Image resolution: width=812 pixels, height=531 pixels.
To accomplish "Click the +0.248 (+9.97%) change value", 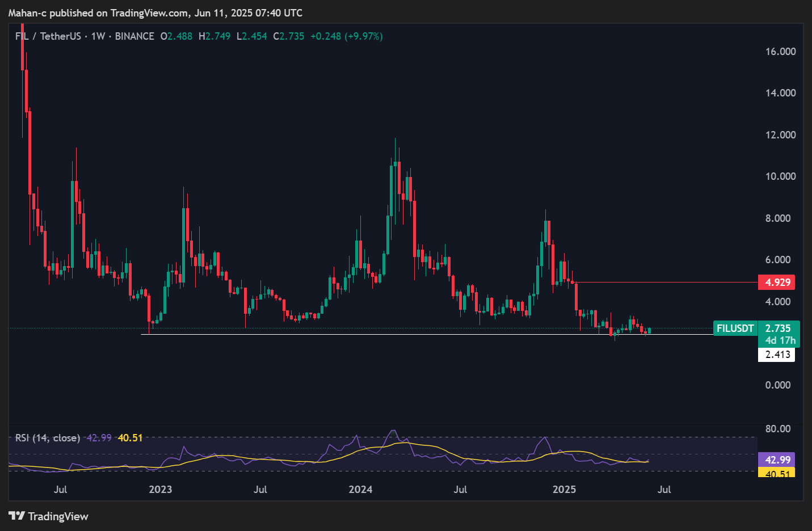I will [x=346, y=36].
